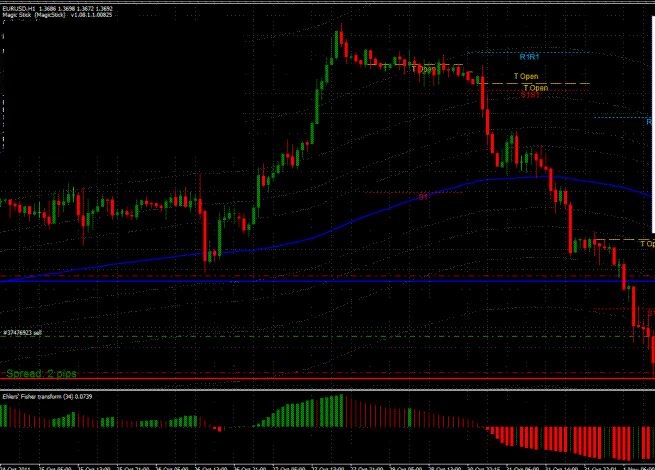The width and height of the screenshot is (655, 470).
Task: Select the T Open label overlapping the candles
Action: (x=424, y=69)
